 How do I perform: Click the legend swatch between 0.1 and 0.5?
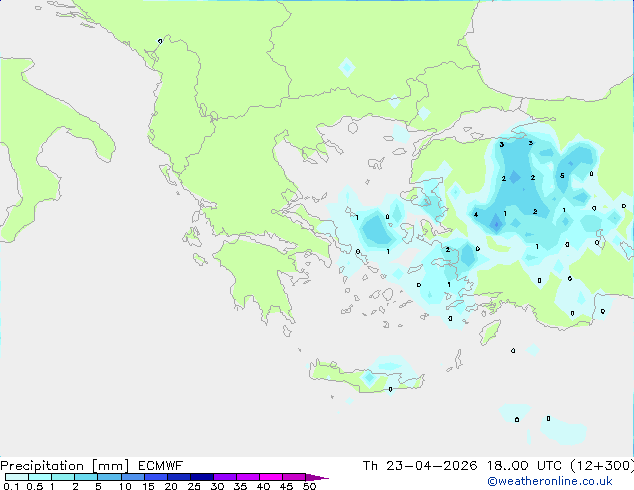(x=17, y=477)
